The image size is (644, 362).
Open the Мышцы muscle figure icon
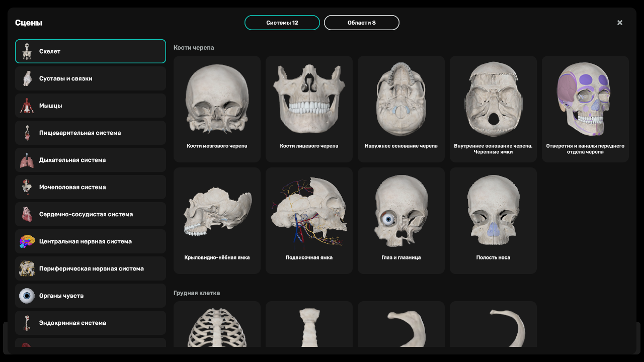(x=27, y=106)
